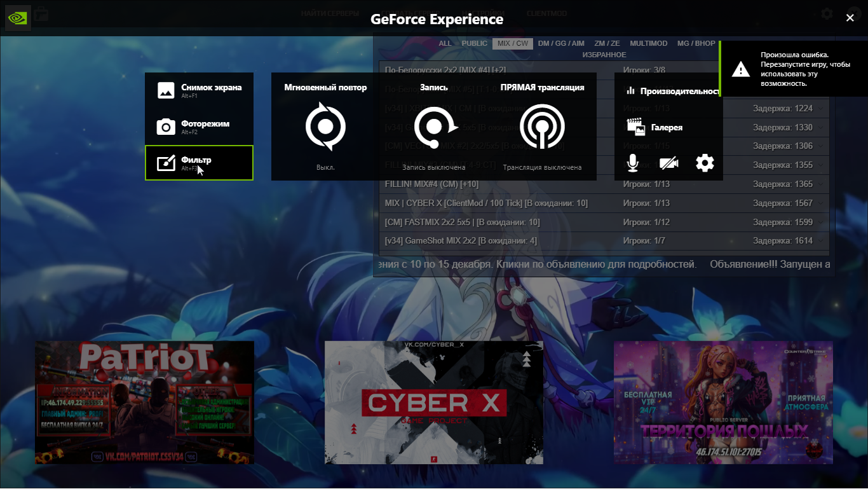This screenshot has width=868, height=489.
Task: Click the Запись record icon
Action: 435,127
